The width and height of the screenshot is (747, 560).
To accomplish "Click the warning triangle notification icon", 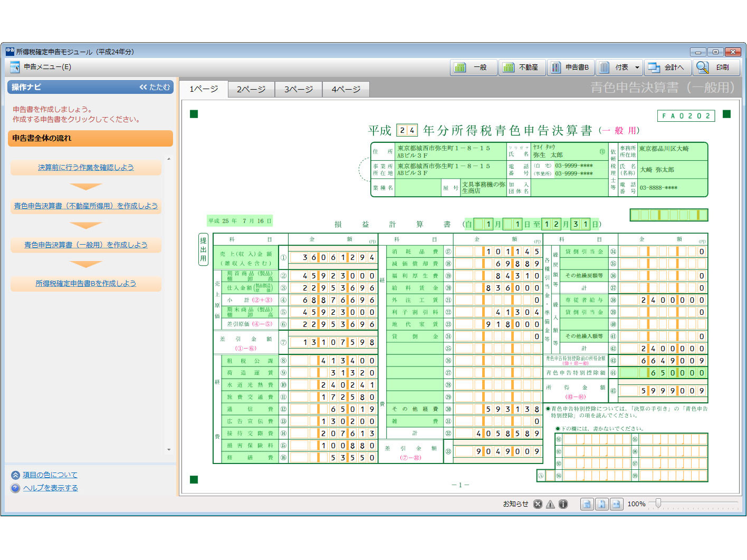I will (x=550, y=504).
